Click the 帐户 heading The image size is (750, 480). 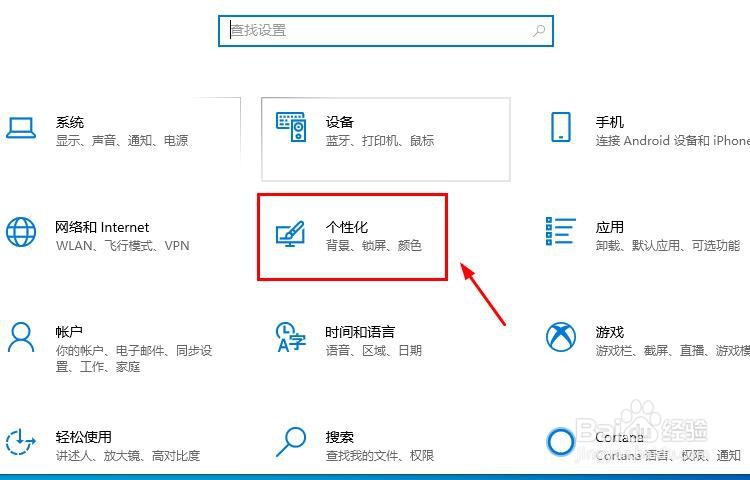point(69,332)
